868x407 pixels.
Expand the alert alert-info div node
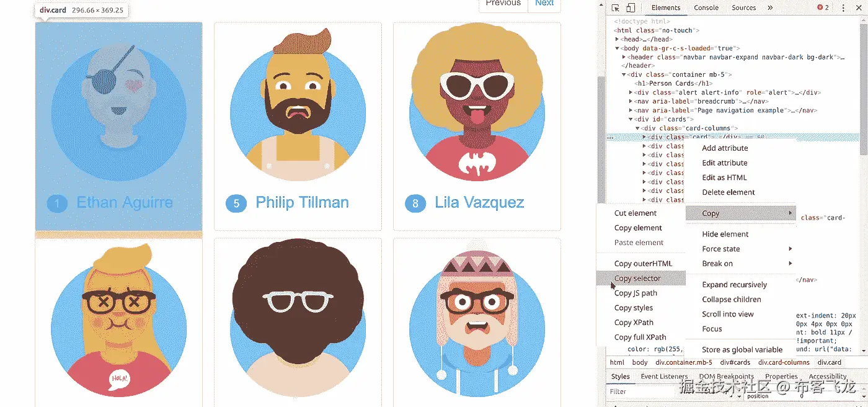[631, 92]
